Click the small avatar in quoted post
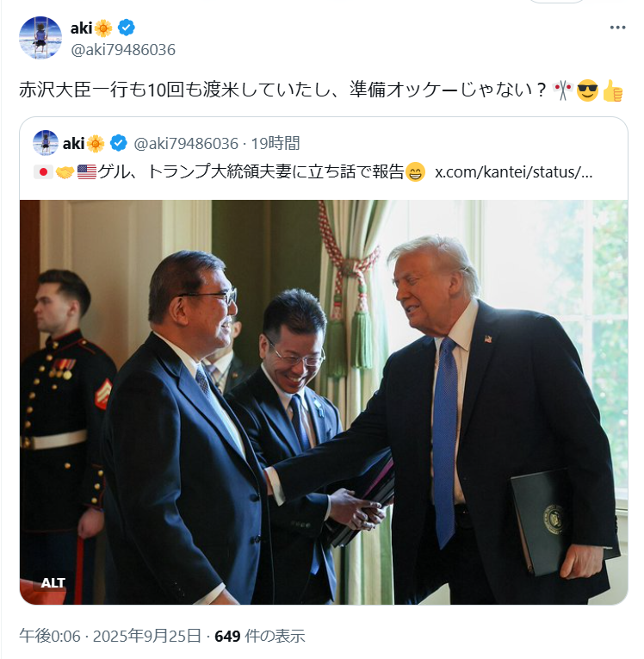This screenshot has width=644, height=659. point(46,143)
